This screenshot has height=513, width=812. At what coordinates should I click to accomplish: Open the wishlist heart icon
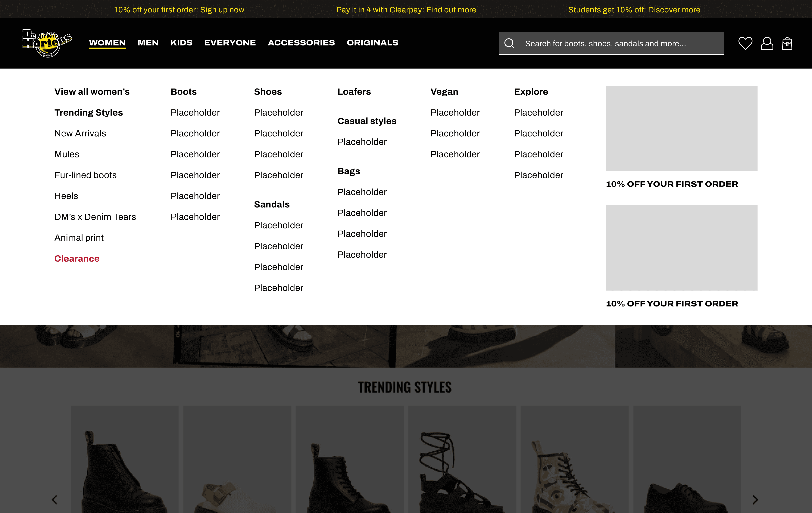pyautogui.click(x=745, y=43)
